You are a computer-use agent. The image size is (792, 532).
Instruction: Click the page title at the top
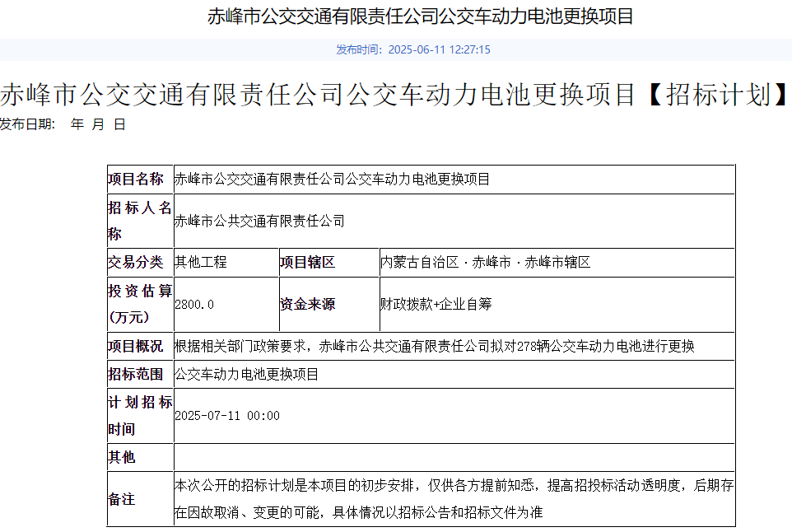[x=420, y=16]
